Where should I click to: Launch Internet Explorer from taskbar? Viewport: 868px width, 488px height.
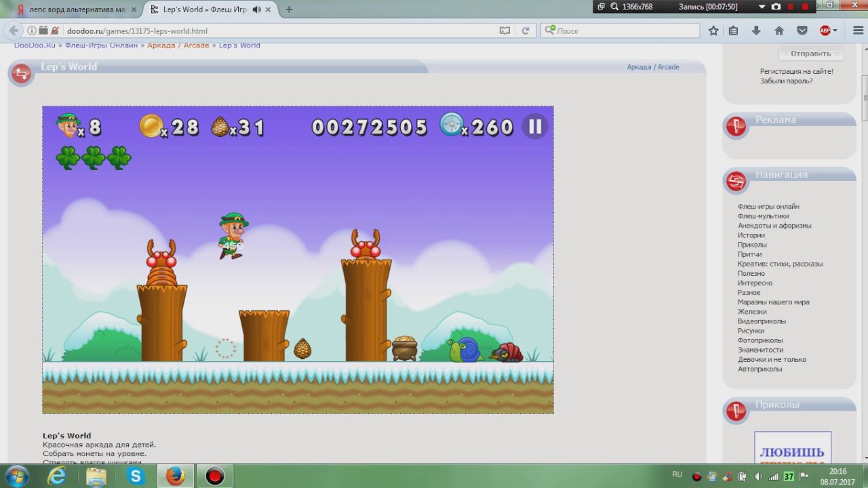click(57, 476)
